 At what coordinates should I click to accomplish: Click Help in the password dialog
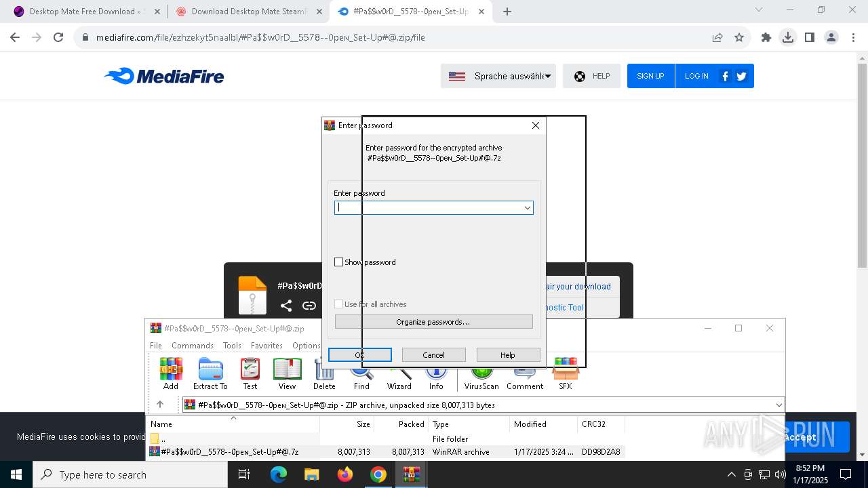[x=508, y=355]
